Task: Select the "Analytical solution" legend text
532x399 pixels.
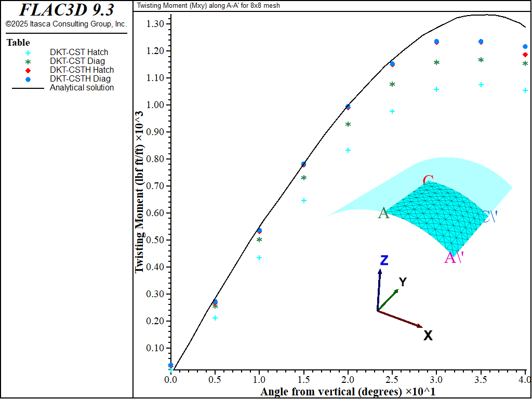Action: coord(82,88)
